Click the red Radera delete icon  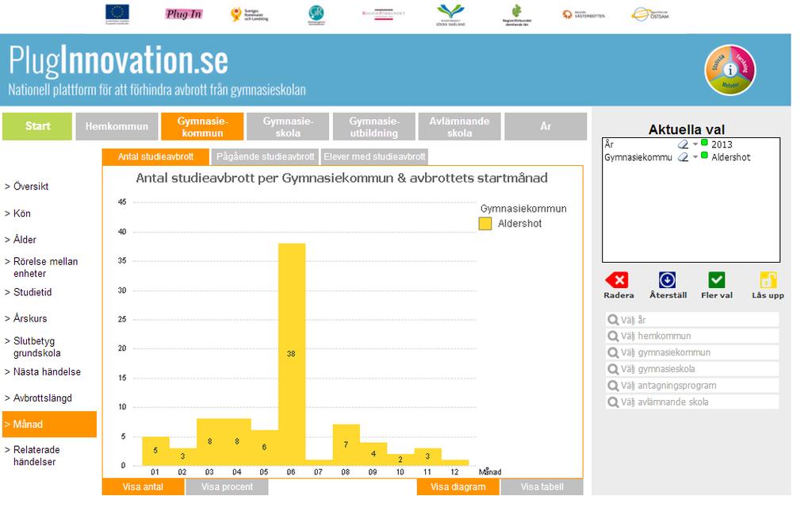click(617, 280)
